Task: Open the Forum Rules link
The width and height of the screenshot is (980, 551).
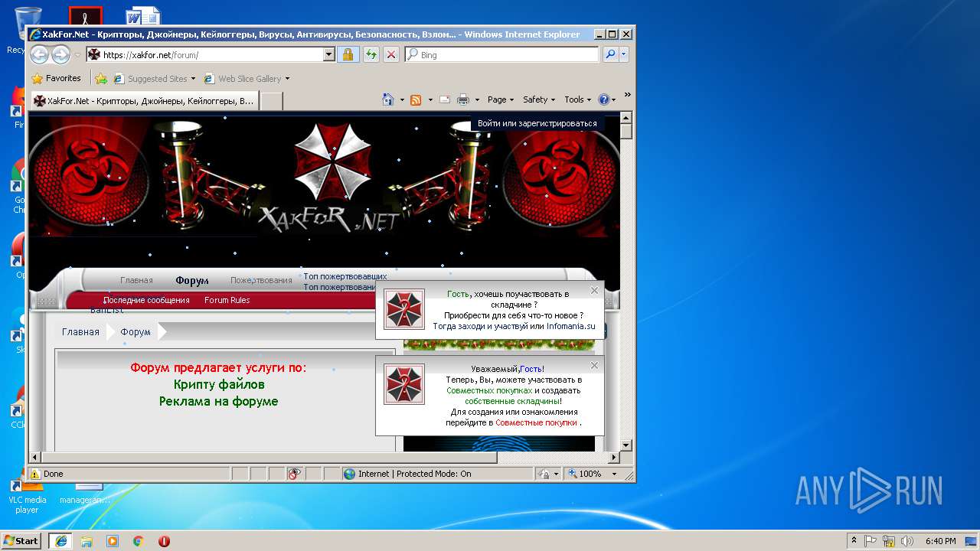Action: click(227, 300)
